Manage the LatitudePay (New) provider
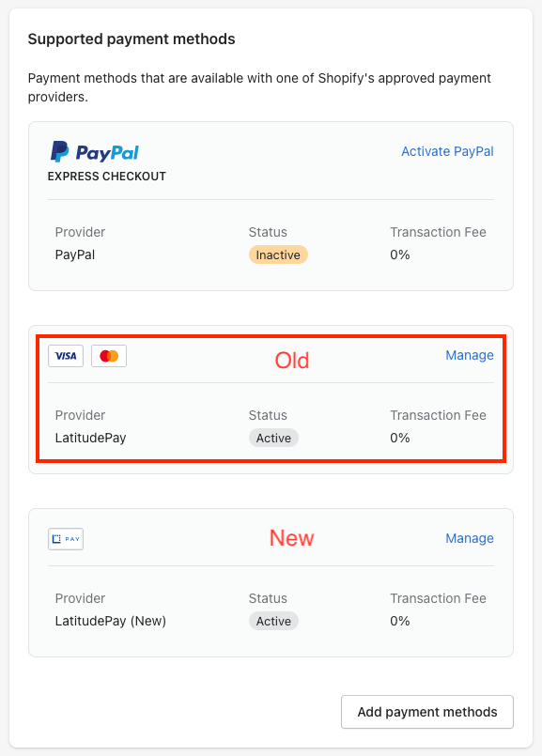The height and width of the screenshot is (756, 542). point(469,538)
